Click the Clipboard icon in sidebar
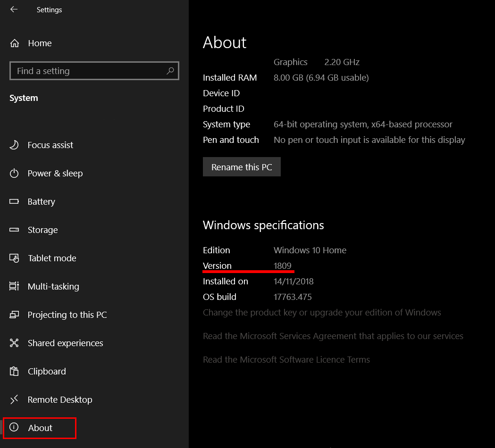Image resolution: width=495 pixels, height=448 pixels. click(x=14, y=371)
